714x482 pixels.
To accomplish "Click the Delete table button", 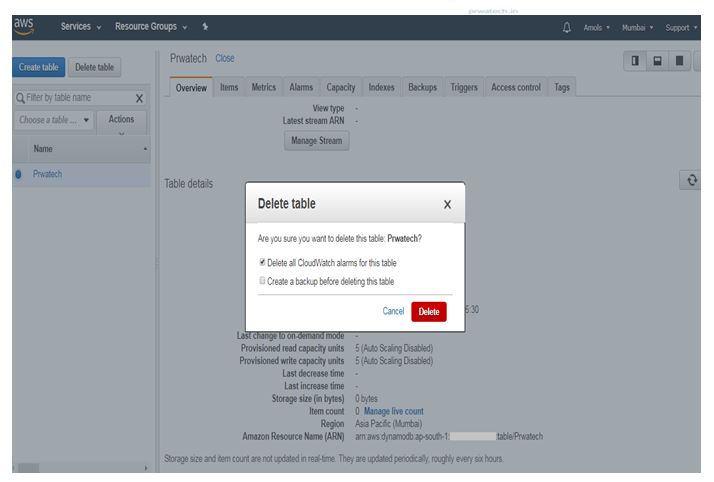I will tap(94, 67).
